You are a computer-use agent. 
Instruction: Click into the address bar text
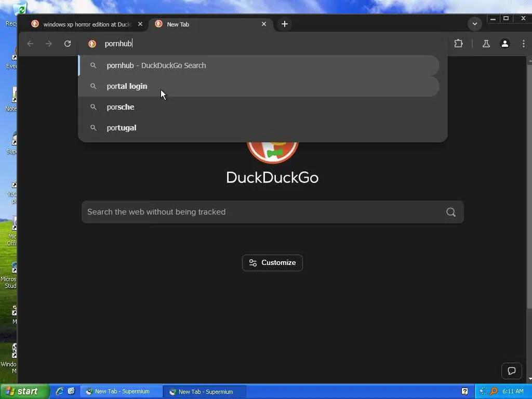coord(118,44)
